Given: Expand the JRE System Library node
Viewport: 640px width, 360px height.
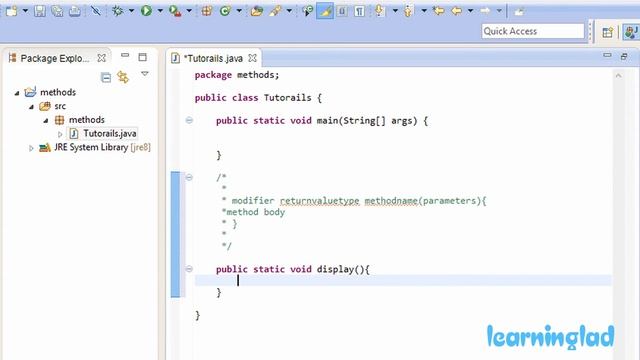Looking at the screenshot, I should tap(31, 148).
